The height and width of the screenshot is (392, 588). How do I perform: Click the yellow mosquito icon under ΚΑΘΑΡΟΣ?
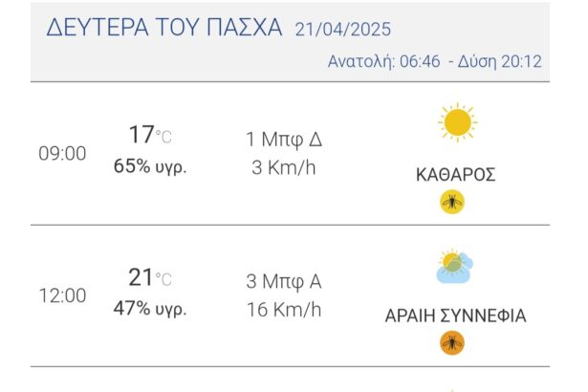pos(451,202)
